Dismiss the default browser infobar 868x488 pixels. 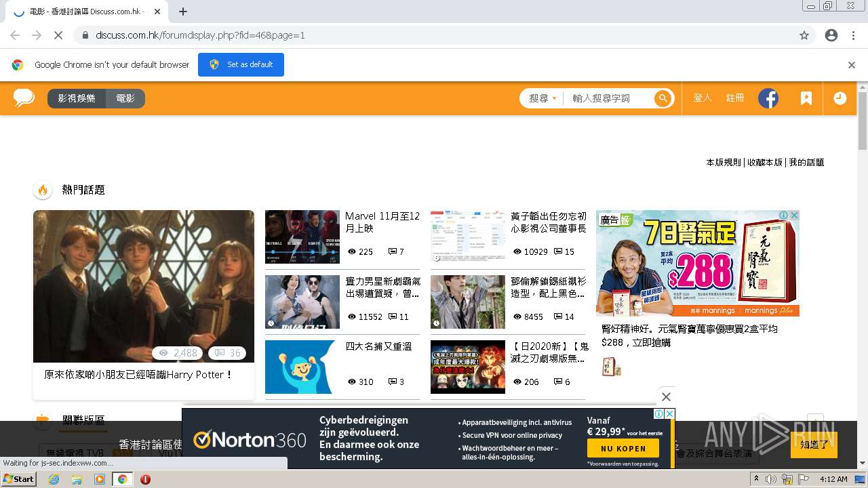pos(852,65)
